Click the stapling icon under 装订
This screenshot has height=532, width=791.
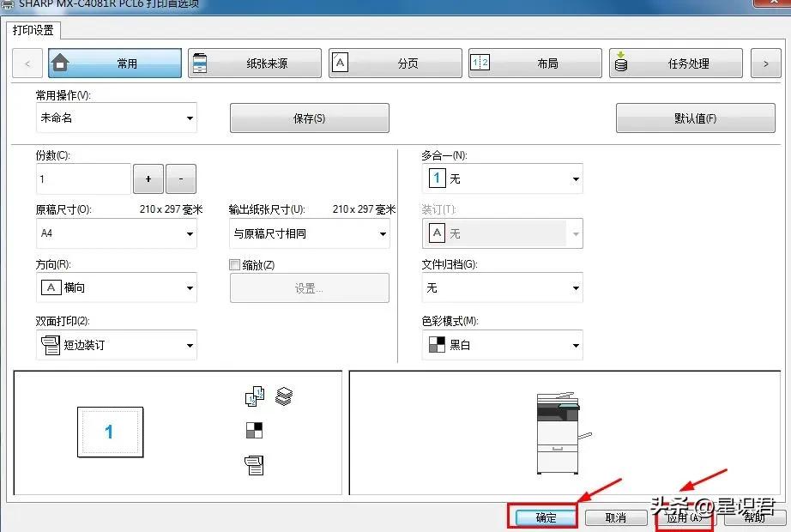tap(435, 232)
